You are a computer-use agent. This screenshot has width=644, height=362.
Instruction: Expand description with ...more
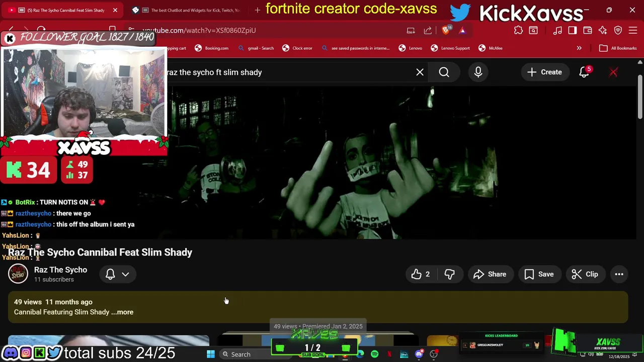(x=123, y=312)
